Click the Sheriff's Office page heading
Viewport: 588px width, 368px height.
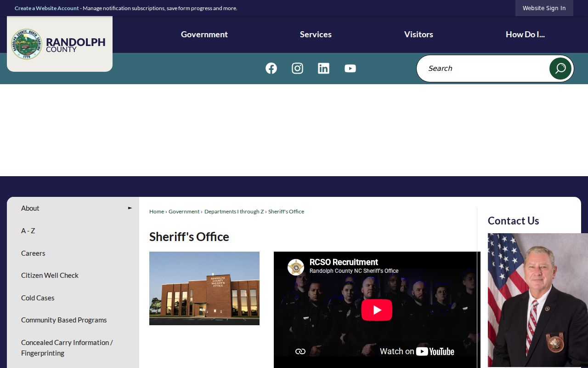click(189, 237)
